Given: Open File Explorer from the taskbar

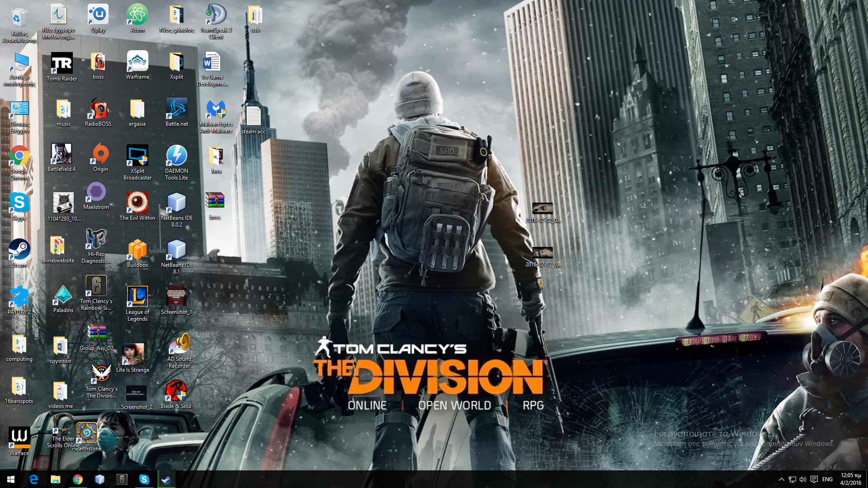Looking at the screenshot, I should (x=56, y=479).
